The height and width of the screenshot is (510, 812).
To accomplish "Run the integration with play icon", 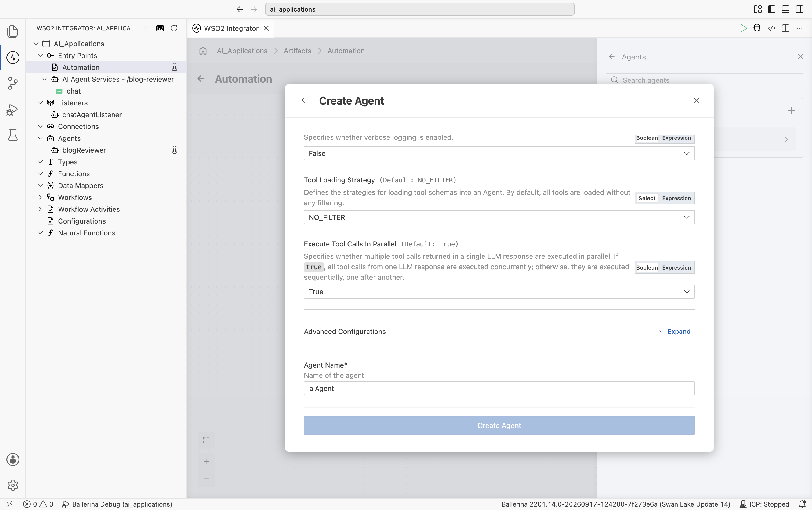I will 743,28.
